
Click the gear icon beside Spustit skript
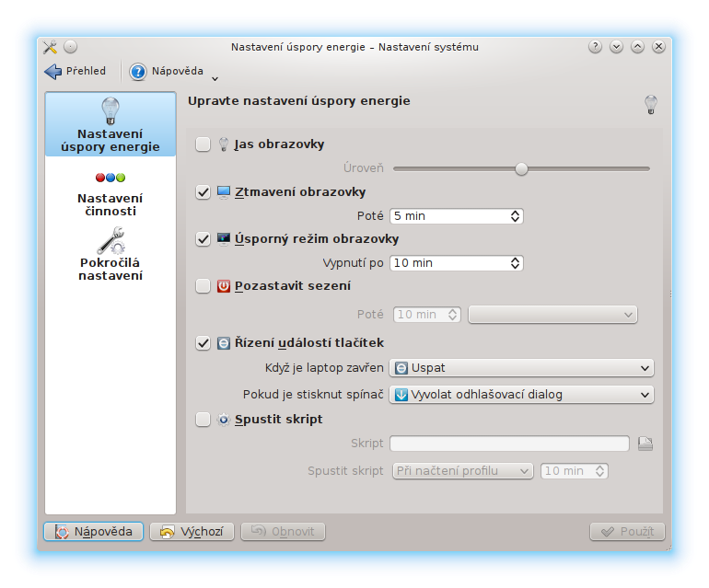click(x=224, y=420)
